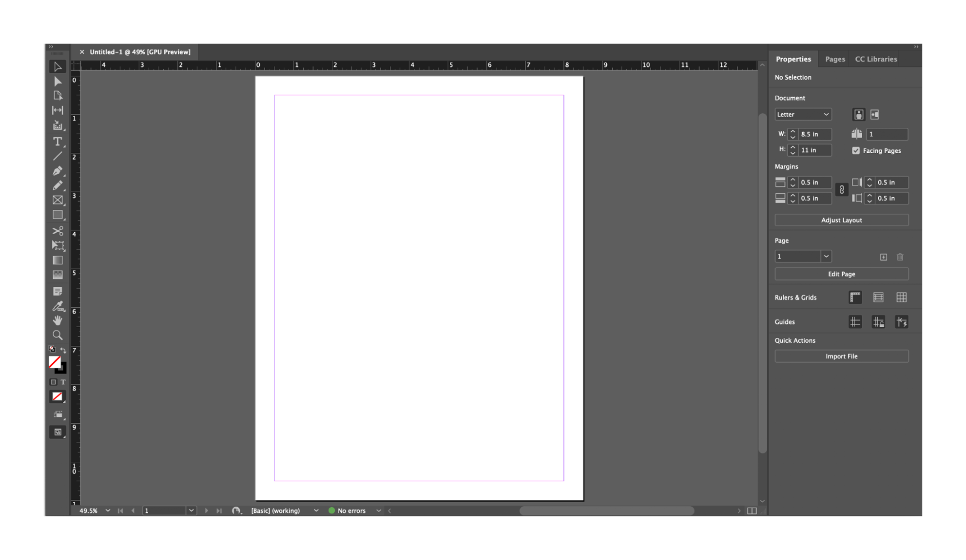Click the add new page icon
The width and height of the screenshot is (966, 560).
(x=884, y=257)
